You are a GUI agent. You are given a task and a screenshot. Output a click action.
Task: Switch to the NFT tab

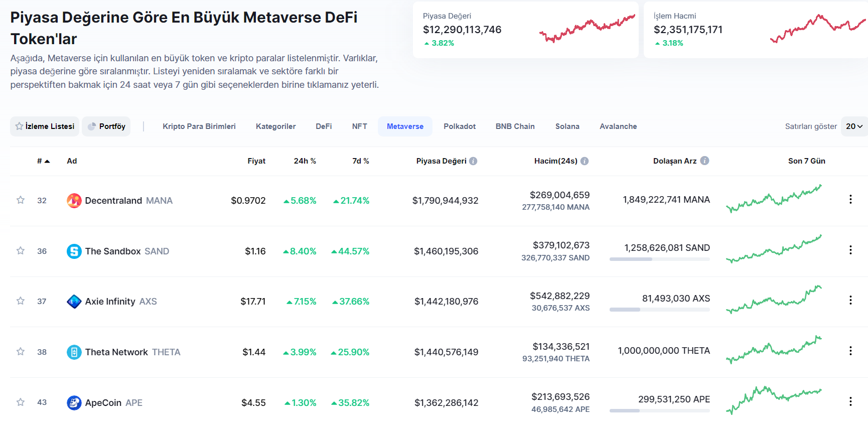pos(359,126)
